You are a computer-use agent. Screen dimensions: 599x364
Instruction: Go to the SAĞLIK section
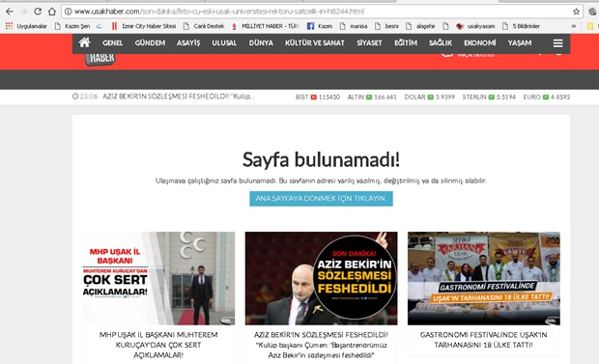441,43
